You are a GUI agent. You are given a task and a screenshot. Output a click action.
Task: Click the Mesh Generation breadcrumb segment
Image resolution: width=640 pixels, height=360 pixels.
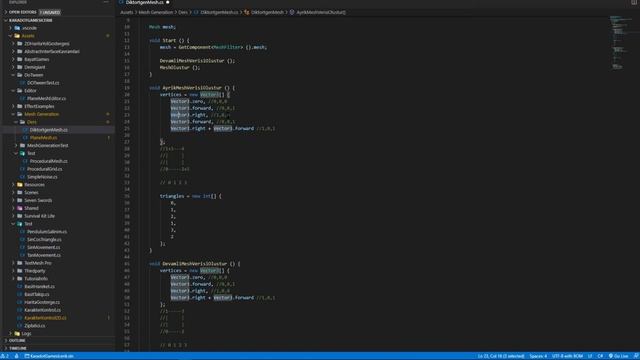(156, 12)
